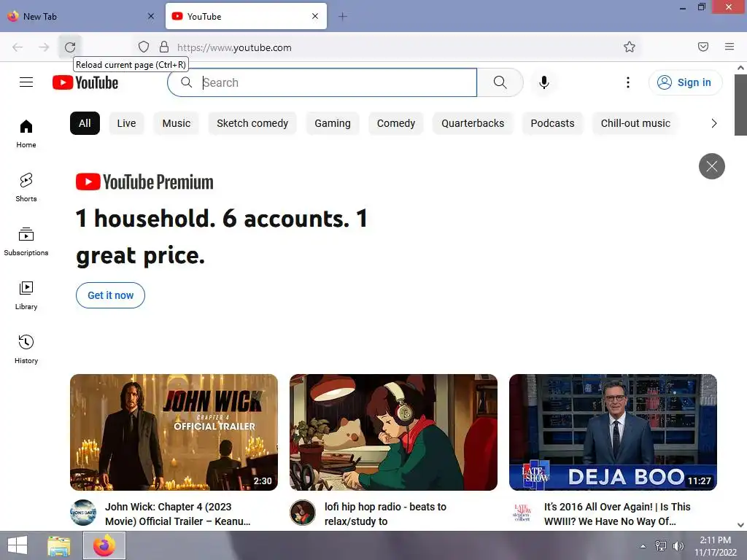Go forward one page in Firefox
747x560 pixels.
tap(44, 47)
